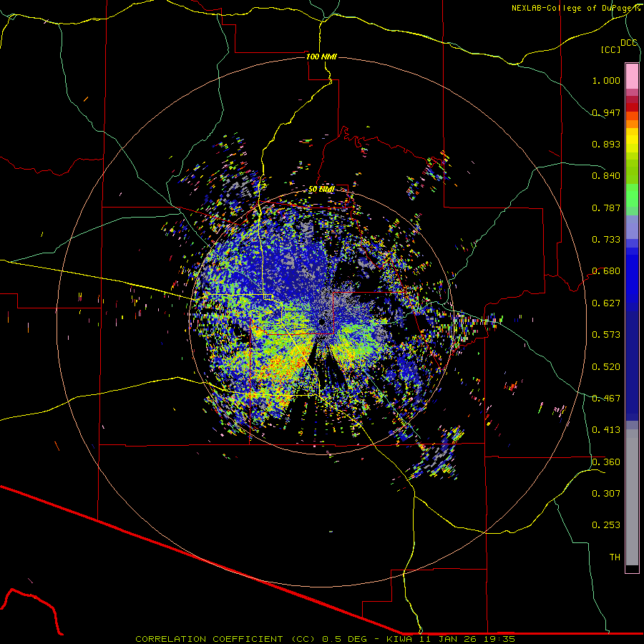Select the 0.360 value on the color scale
This screenshot has height=644, width=644.
(606, 462)
